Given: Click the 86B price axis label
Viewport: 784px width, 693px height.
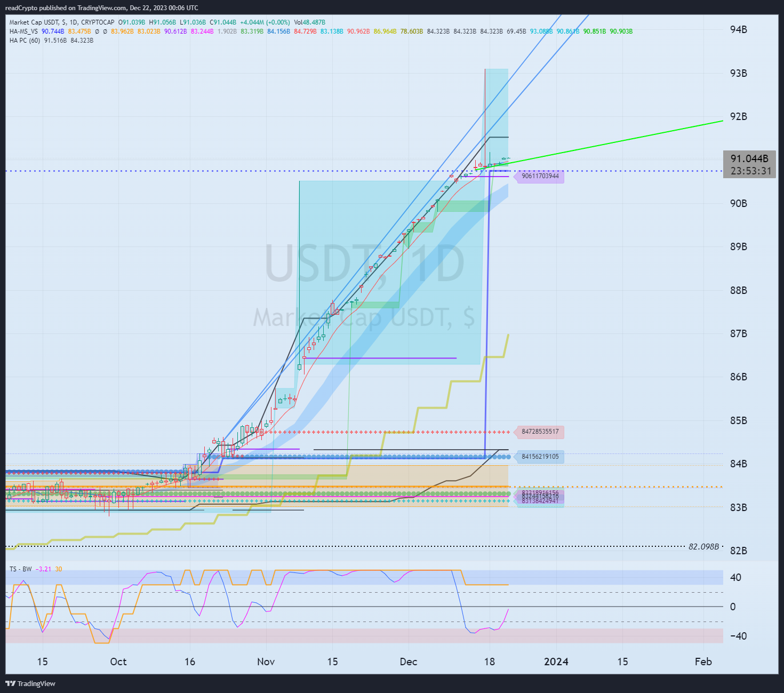Looking at the screenshot, I should [739, 377].
